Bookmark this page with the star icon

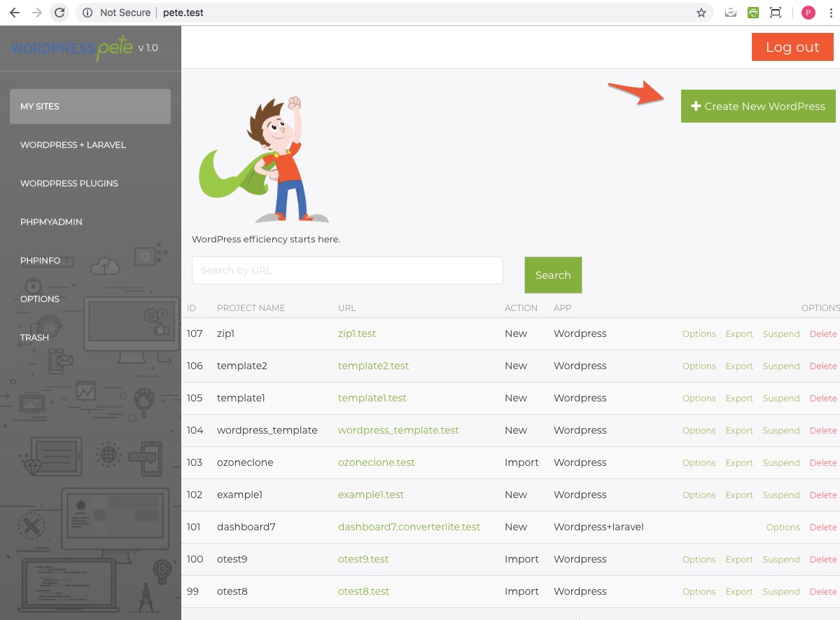(701, 13)
